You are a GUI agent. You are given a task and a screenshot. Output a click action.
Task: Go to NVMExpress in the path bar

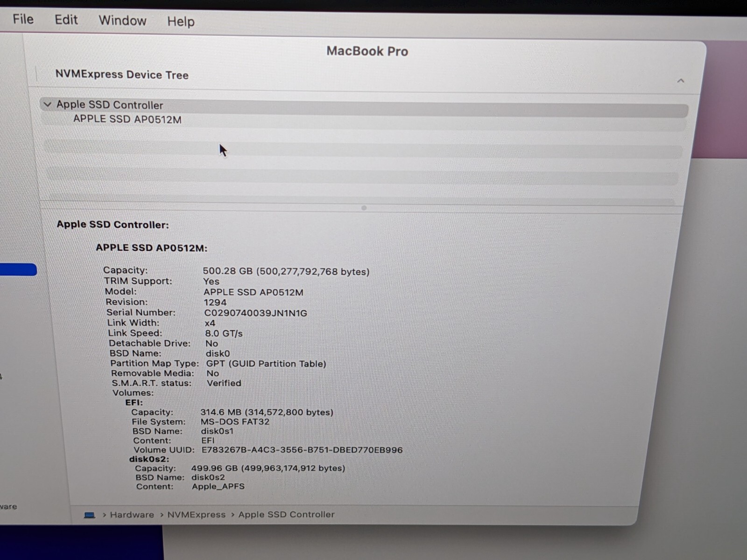tap(196, 515)
